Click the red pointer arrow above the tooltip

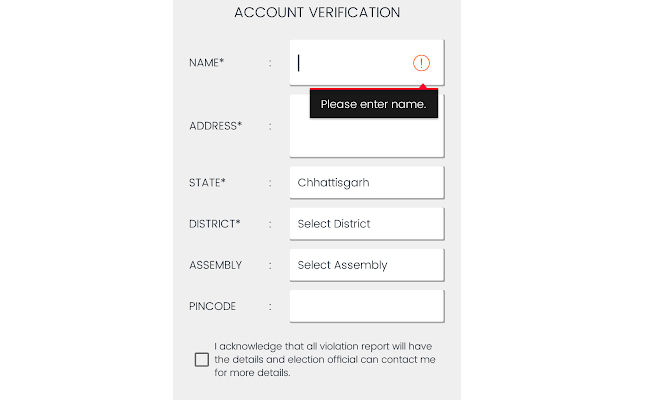[x=421, y=88]
